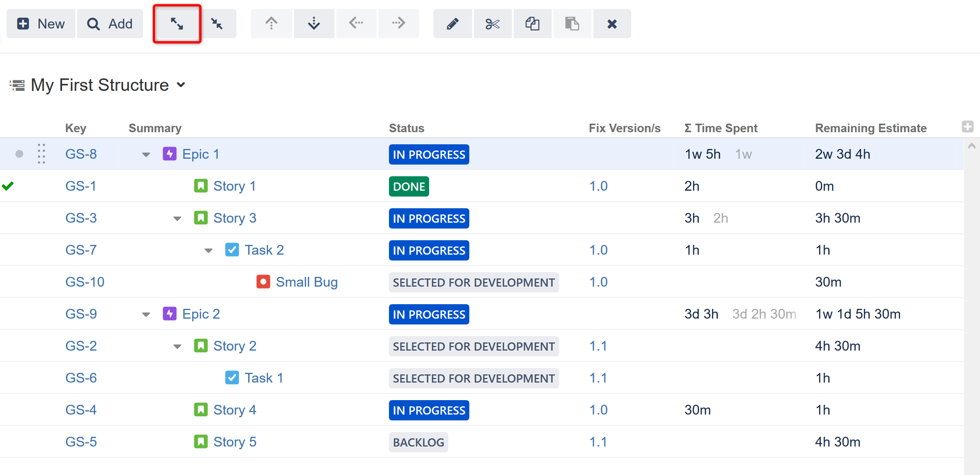The height and width of the screenshot is (475, 980).
Task: Click the New button
Action: click(x=41, y=24)
